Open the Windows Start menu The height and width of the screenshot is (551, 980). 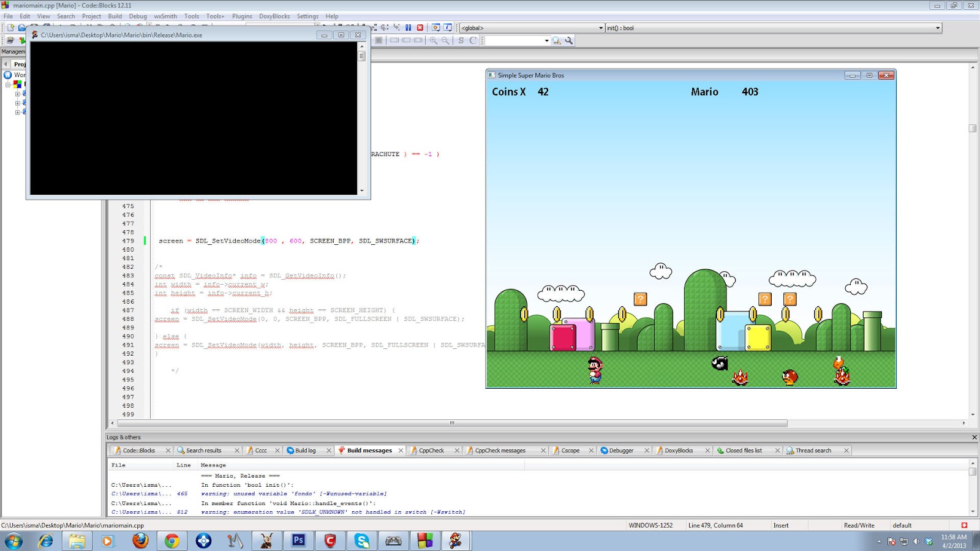pyautogui.click(x=13, y=541)
